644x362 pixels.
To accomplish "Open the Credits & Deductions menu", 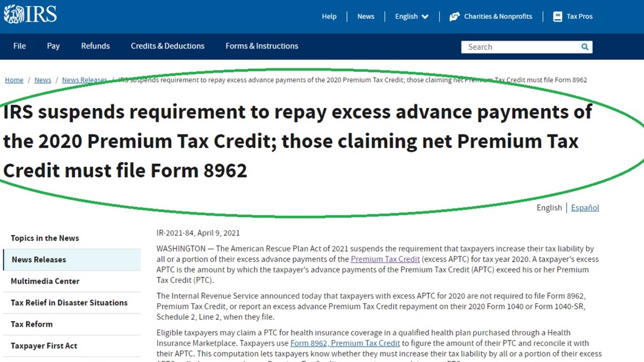I will pyautogui.click(x=168, y=46).
